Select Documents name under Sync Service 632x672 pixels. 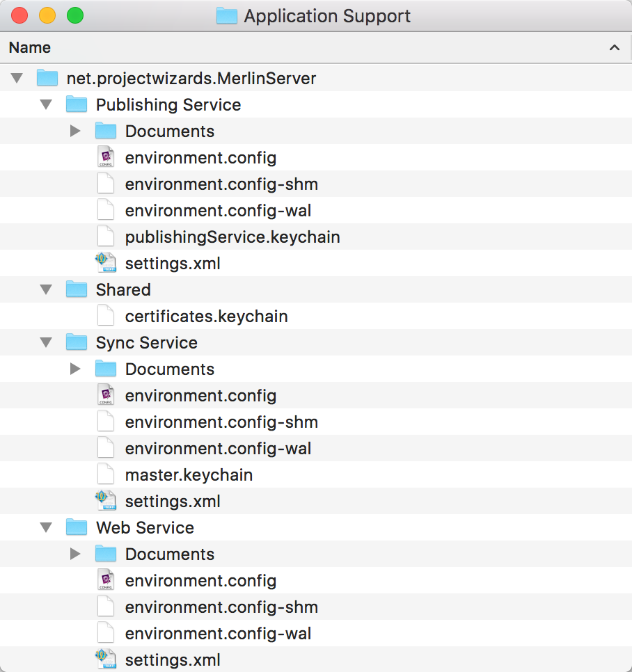[170, 369]
